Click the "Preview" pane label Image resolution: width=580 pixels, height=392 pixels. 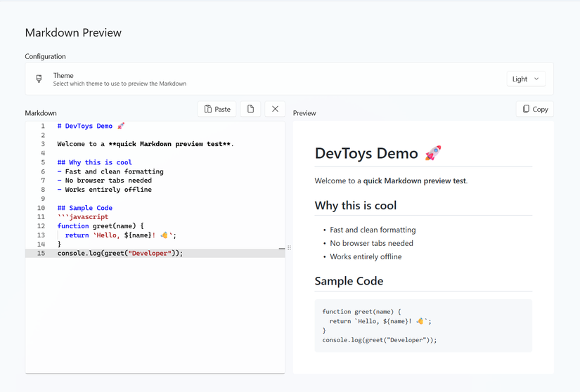[x=304, y=113]
